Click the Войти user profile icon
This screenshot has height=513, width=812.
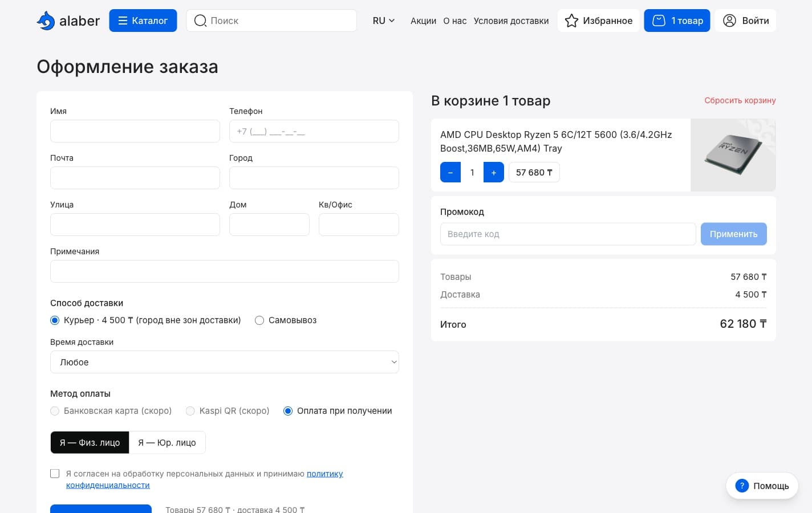729,21
